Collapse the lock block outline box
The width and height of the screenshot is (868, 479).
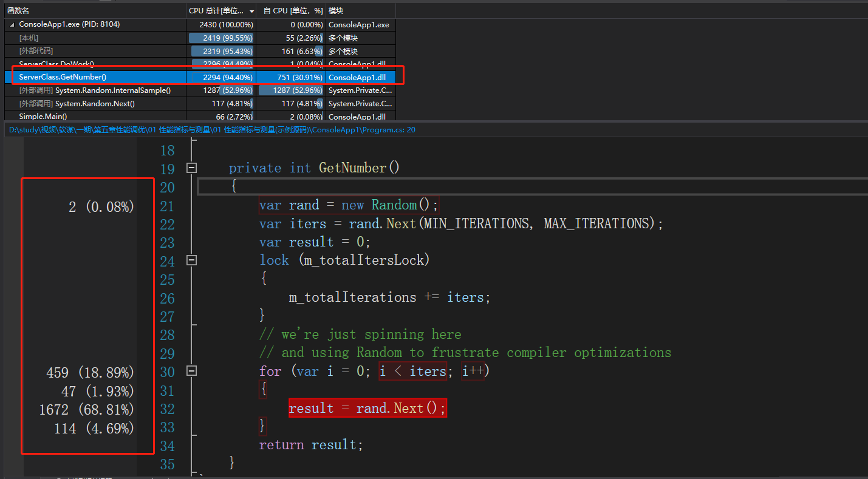pos(191,260)
